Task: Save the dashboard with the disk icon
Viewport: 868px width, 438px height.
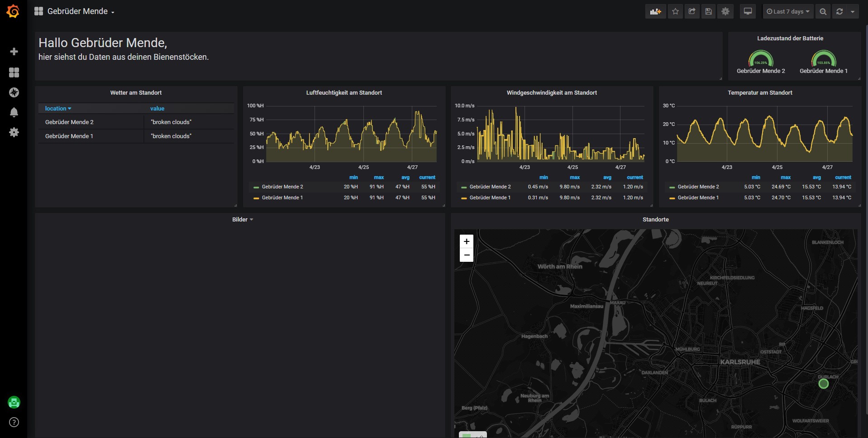Action: point(709,11)
